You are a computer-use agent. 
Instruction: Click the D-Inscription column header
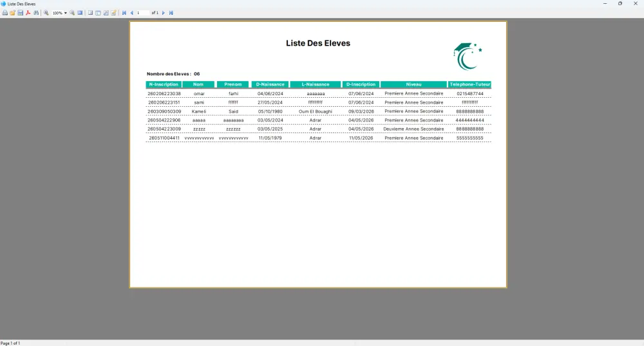pyautogui.click(x=361, y=84)
